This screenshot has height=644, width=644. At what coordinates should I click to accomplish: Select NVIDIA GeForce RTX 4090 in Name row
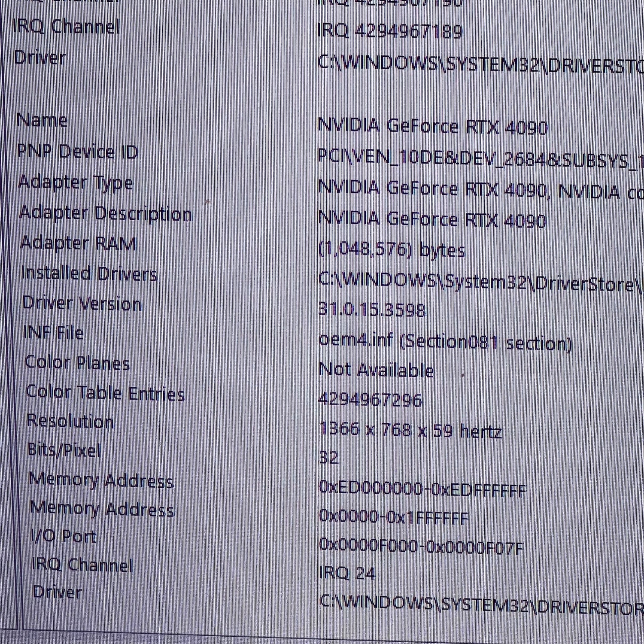click(433, 126)
